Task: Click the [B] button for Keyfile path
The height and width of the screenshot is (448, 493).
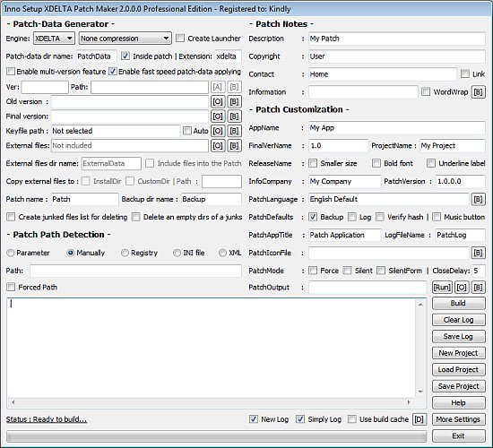Action: (x=234, y=131)
